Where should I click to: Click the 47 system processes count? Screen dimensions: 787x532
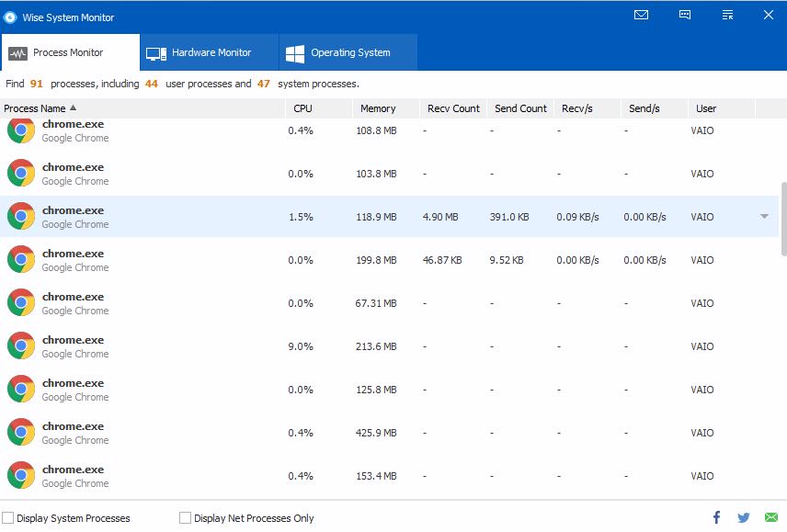point(264,84)
